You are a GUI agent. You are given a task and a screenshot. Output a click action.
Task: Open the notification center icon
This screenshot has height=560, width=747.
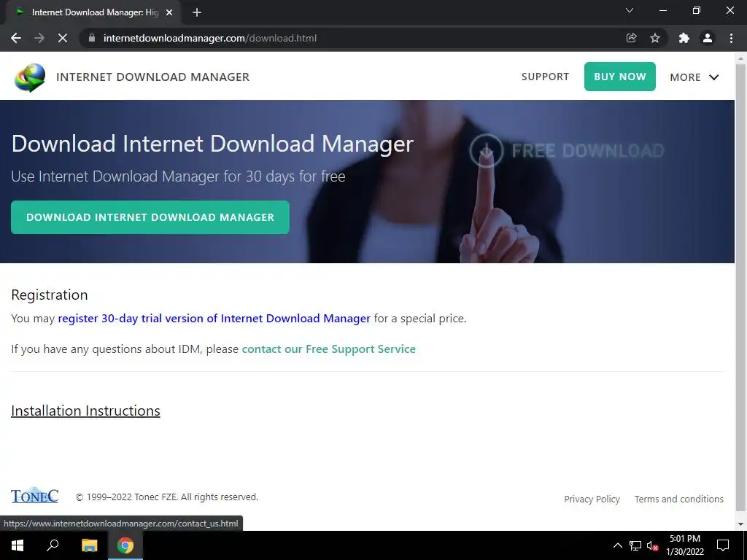tap(723, 545)
